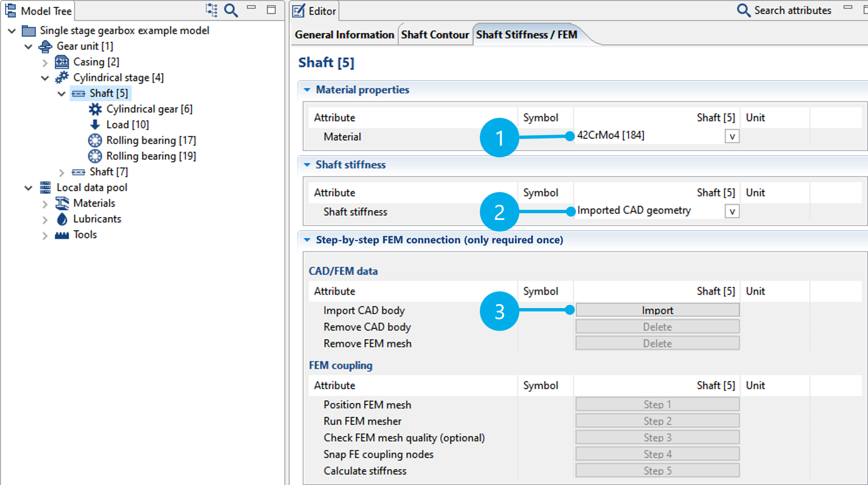Click the Import button for CAD body
868x485 pixels.
click(657, 310)
